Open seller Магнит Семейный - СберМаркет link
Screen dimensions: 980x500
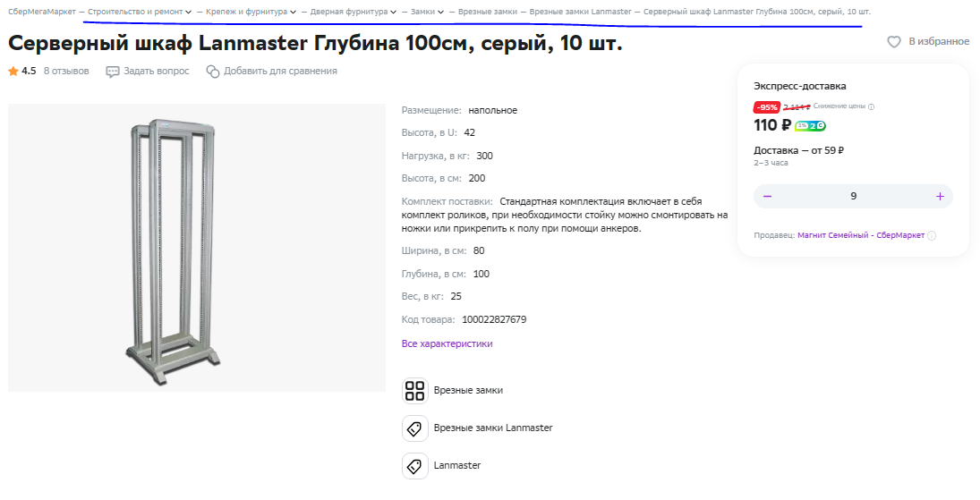861,235
